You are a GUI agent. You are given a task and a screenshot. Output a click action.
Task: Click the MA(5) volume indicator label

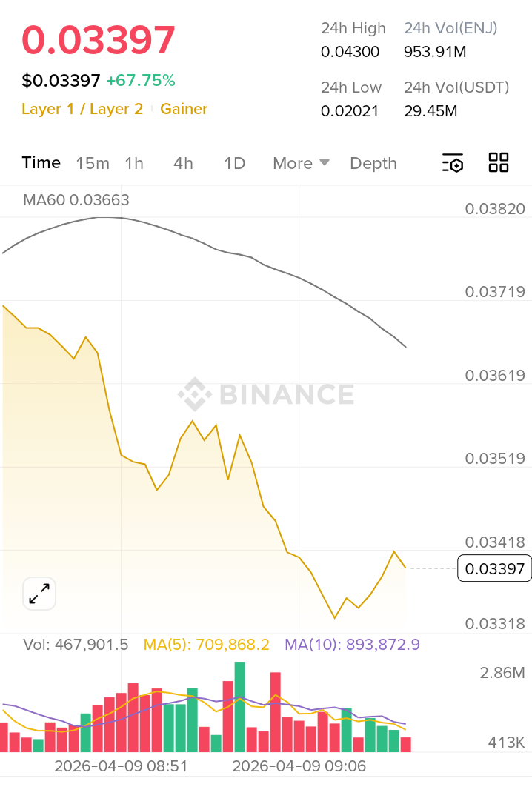207,645
